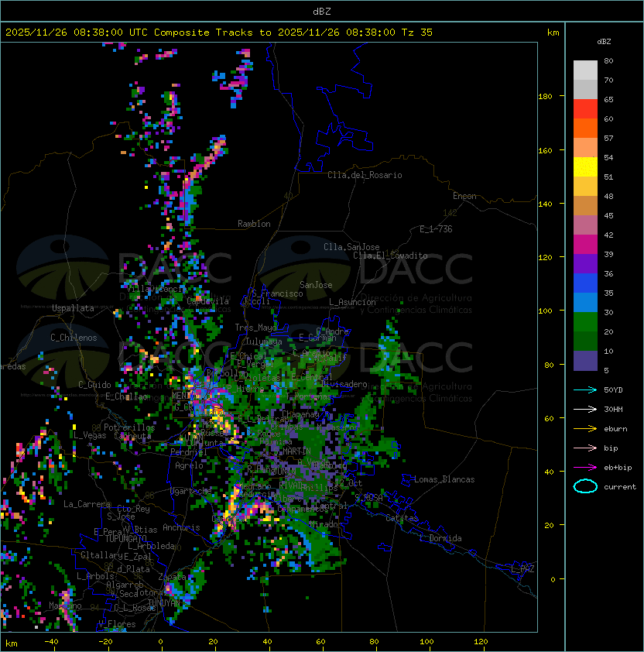Pick the purple 36-39 dBZ band
Image resolution: width=644 pixels, height=652 pixels.
pos(585,264)
